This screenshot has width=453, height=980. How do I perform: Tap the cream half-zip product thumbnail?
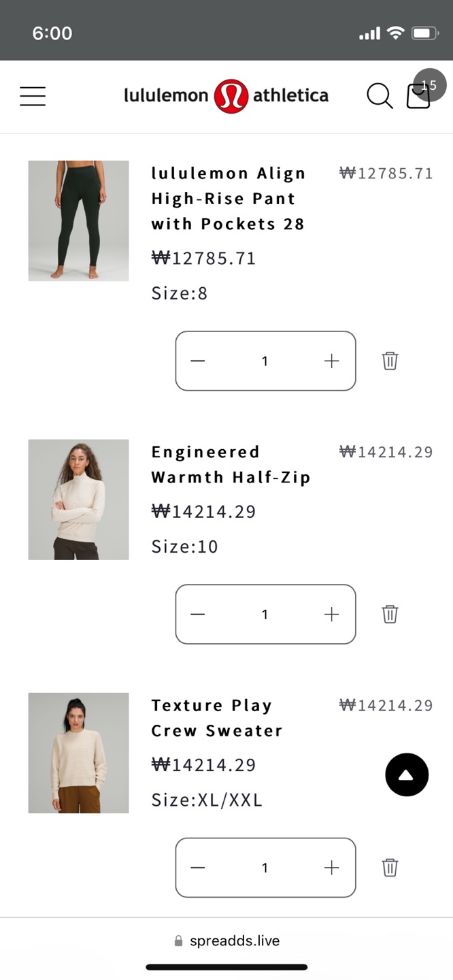pyautogui.click(x=78, y=500)
